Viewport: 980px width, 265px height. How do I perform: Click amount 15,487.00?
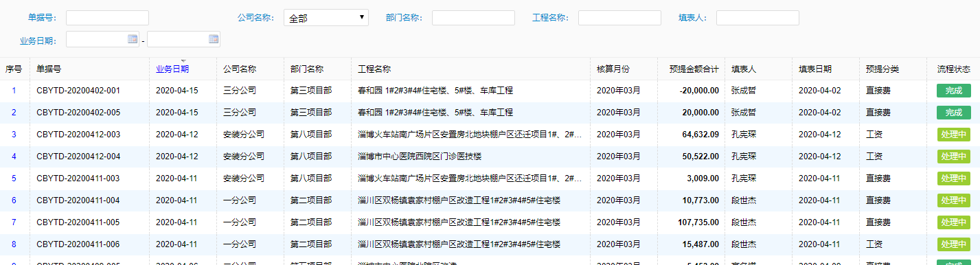(700, 244)
